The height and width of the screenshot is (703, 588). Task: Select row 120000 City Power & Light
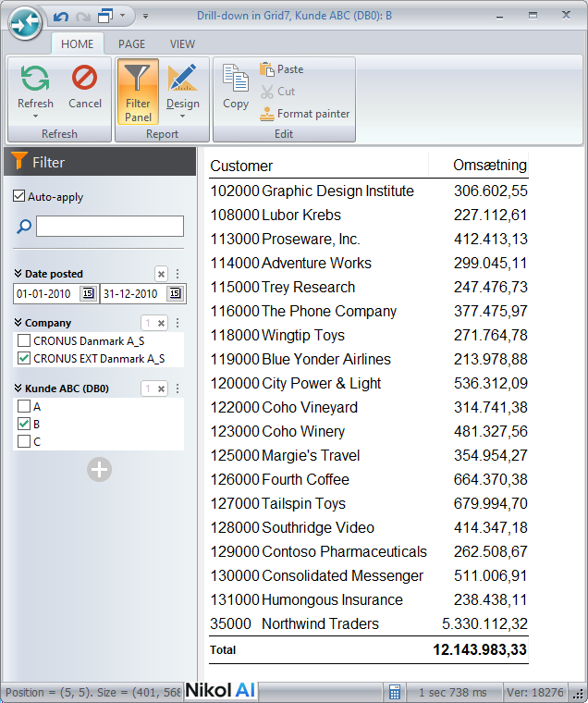coord(368,383)
